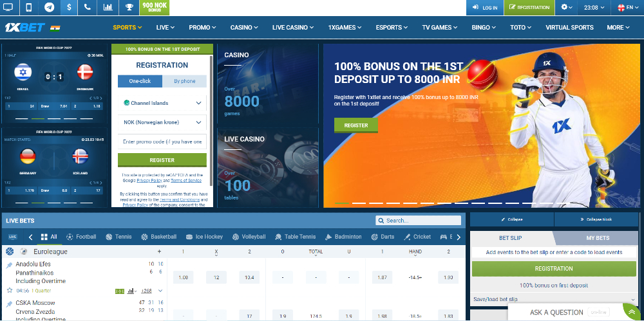The width and height of the screenshot is (644, 321).
Task: Click the 1XBET logo
Action: pyautogui.click(x=25, y=28)
